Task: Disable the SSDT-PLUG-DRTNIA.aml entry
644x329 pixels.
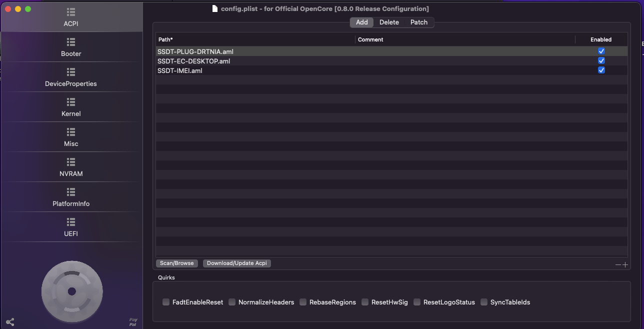Action: coord(601,51)
